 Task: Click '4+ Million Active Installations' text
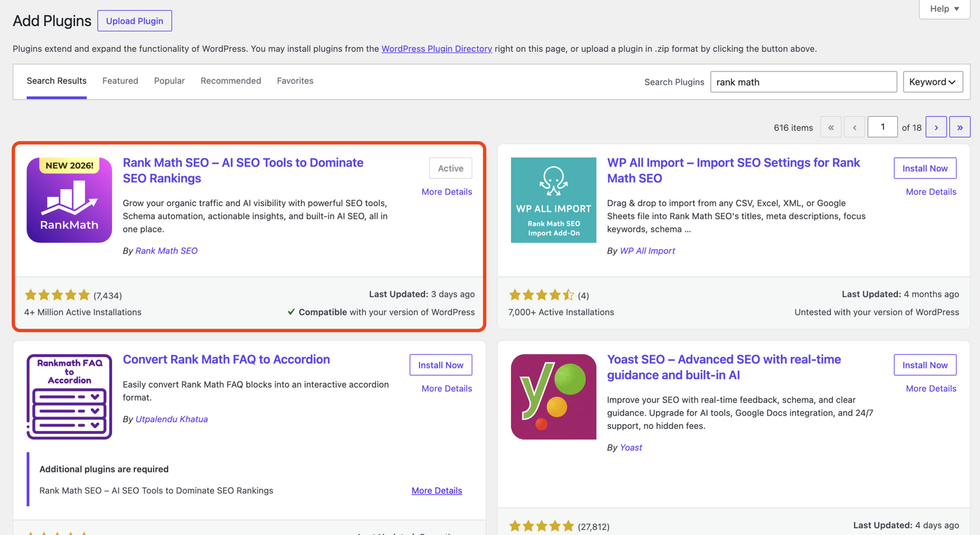(83, 312)
